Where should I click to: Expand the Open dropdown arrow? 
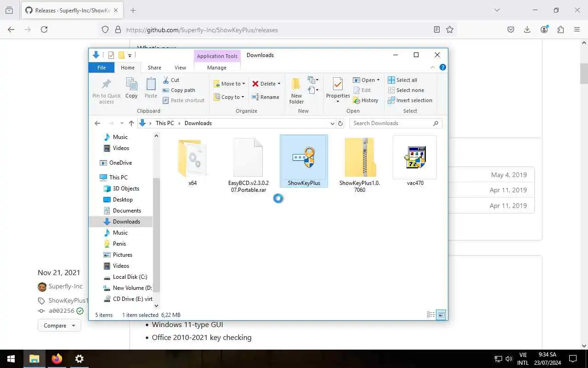click(x=378, y=80)
